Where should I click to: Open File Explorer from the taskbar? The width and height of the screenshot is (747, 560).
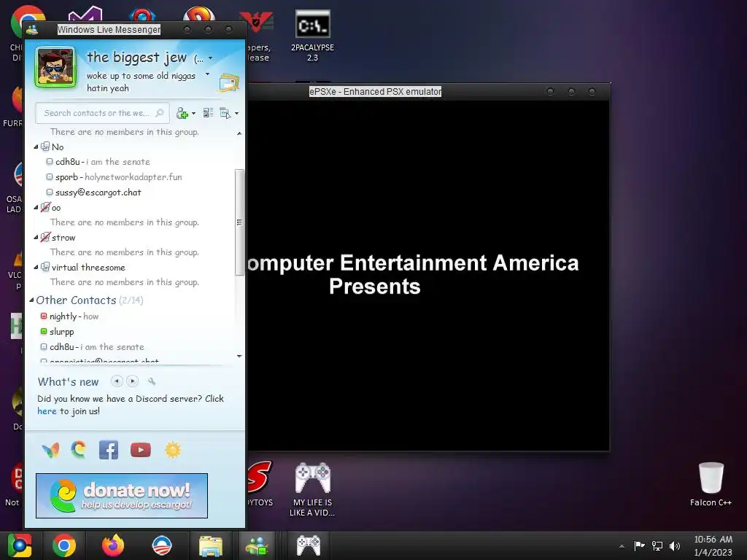[x=211, y=545]
